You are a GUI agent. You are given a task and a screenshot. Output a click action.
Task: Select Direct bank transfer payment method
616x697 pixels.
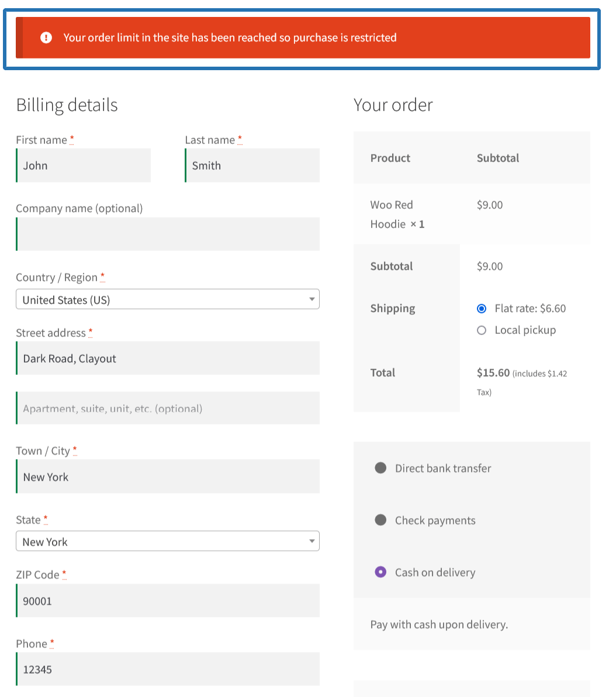click(381, 468)
